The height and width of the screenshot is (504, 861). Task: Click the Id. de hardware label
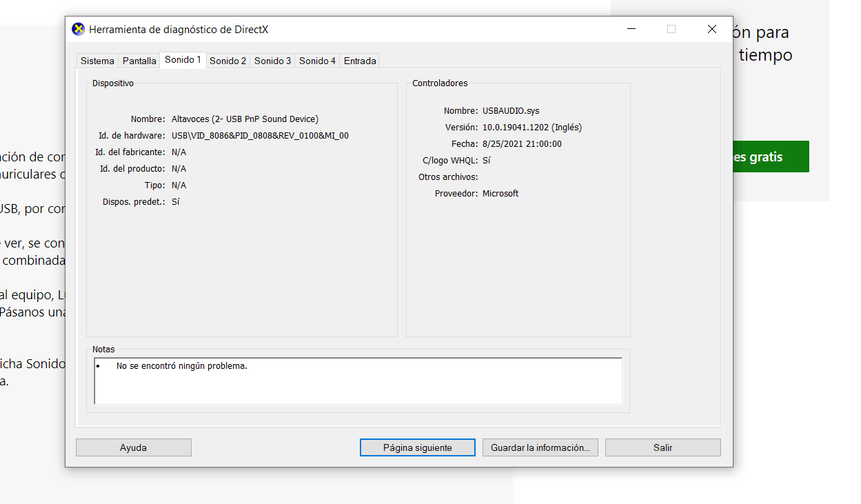(132, 135)
